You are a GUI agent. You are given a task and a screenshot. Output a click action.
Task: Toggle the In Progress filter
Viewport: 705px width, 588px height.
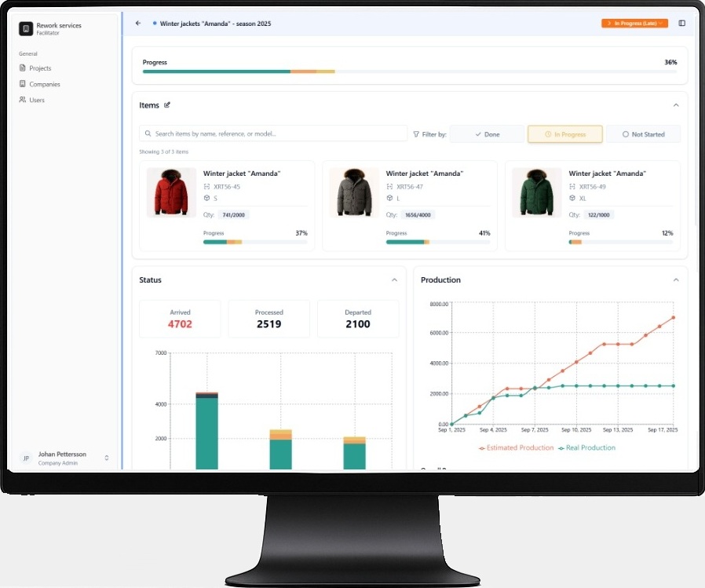pyautogui.click(x=564, y=134)
